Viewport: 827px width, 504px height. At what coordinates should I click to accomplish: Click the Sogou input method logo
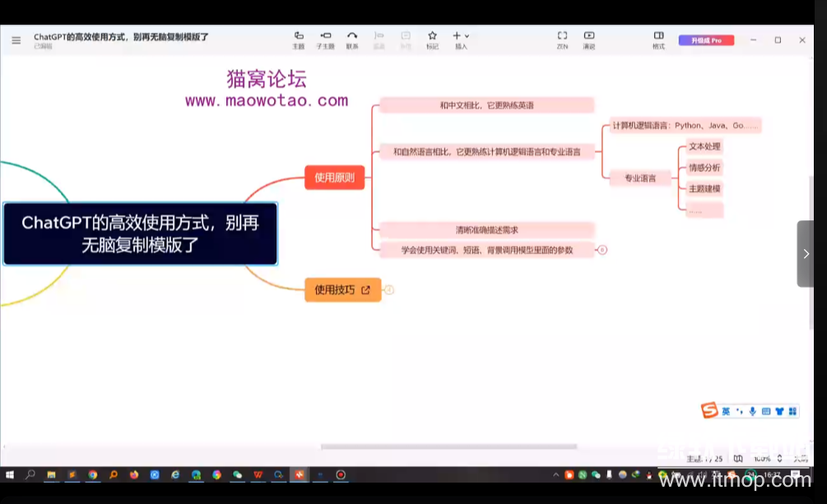(x=709, y=411)
